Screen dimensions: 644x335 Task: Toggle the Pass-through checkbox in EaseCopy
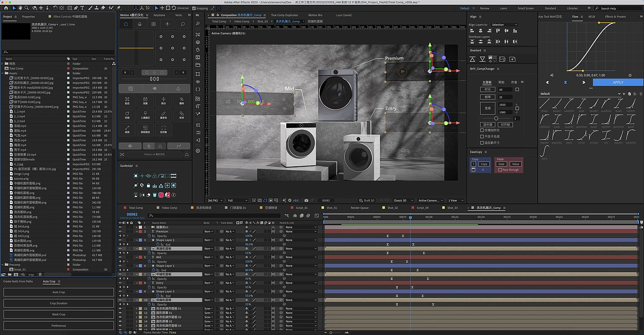click(499, 170)
